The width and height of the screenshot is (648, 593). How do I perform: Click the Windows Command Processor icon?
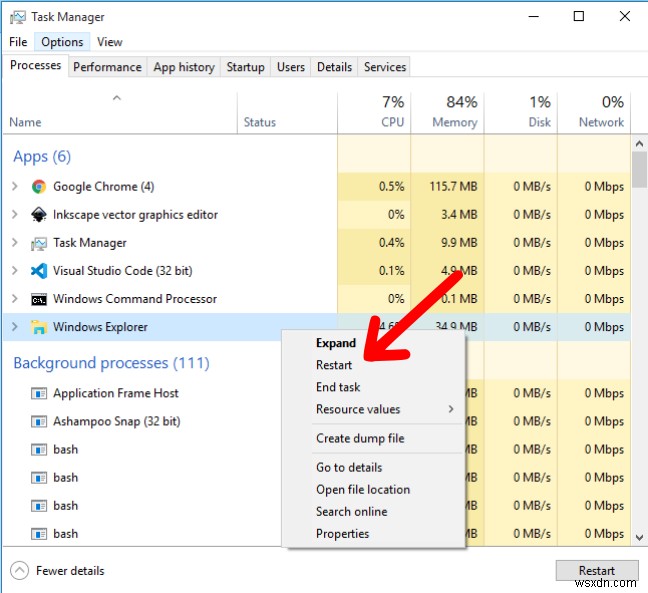click(39, 300)
